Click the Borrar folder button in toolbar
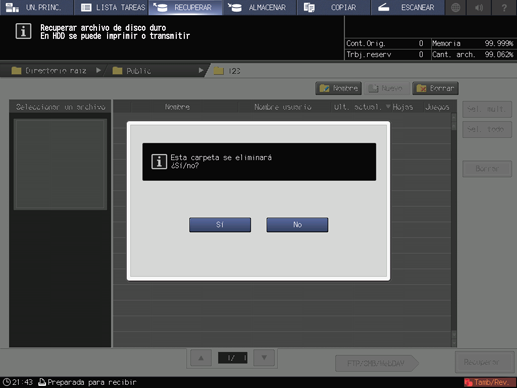Viewport: 517px width, 388px height. (435, 88)
